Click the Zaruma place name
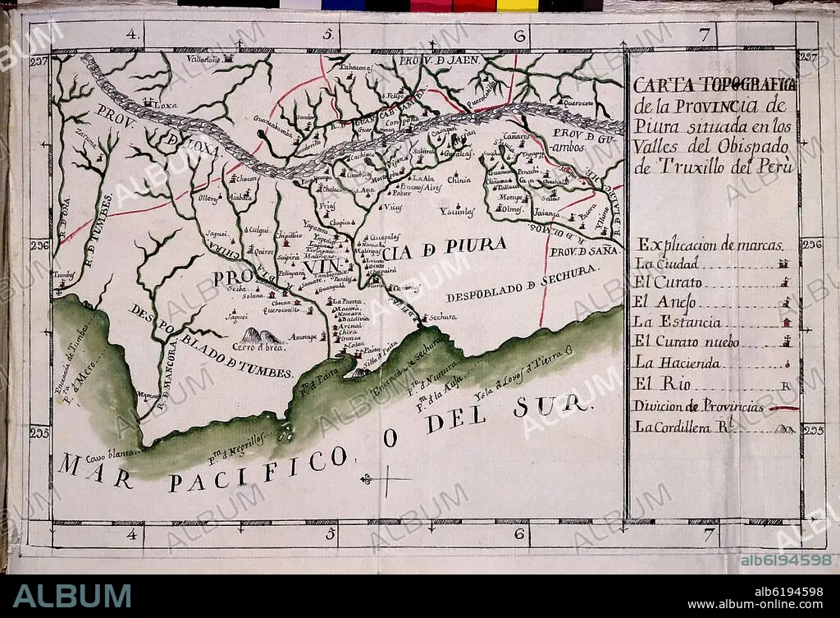The image size is (840, 618). pos(85,137)
